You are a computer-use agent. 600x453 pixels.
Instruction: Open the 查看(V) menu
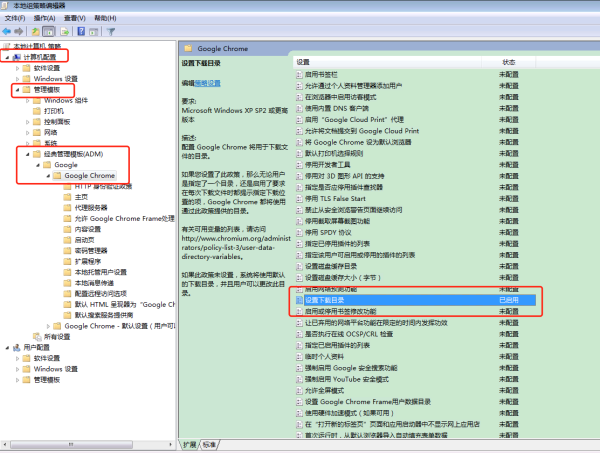73,18
